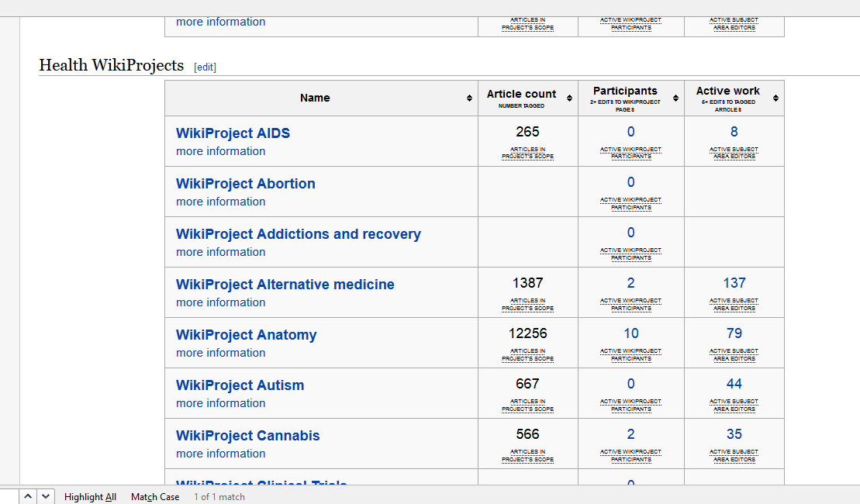Open WikiProject AIDS link

click(x=233, y=133)
